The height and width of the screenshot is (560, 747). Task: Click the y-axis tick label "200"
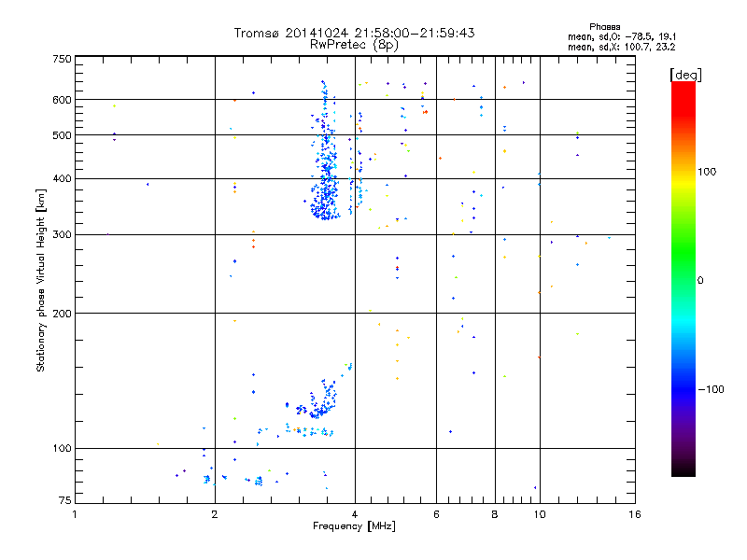[62, 314]
